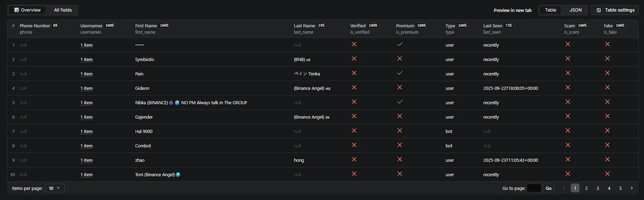Click the (BNB) us last name cell
The width and height of the screenshot is (644, 200).
coord(302,59)
